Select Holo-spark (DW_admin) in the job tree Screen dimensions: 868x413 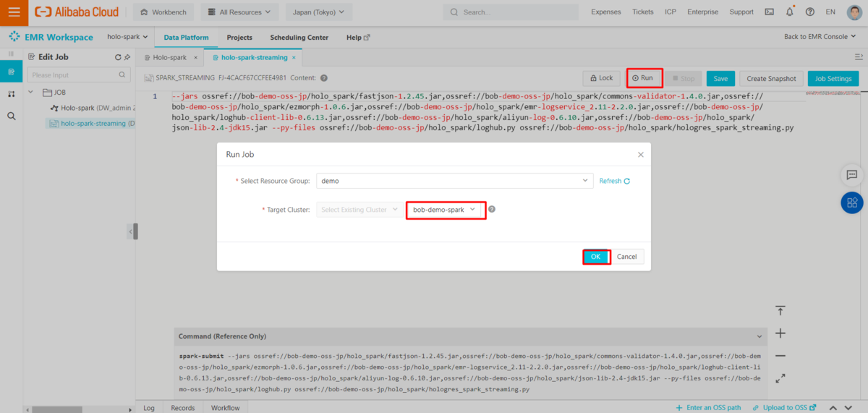[x=93, y=108]
